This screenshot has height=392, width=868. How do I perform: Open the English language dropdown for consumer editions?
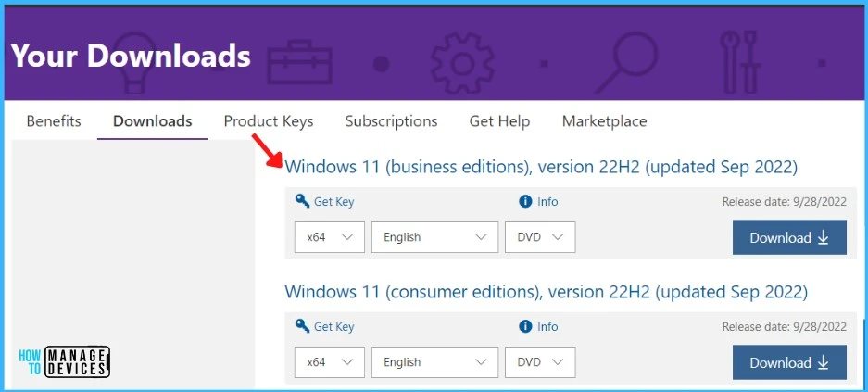tap(434, 362)
